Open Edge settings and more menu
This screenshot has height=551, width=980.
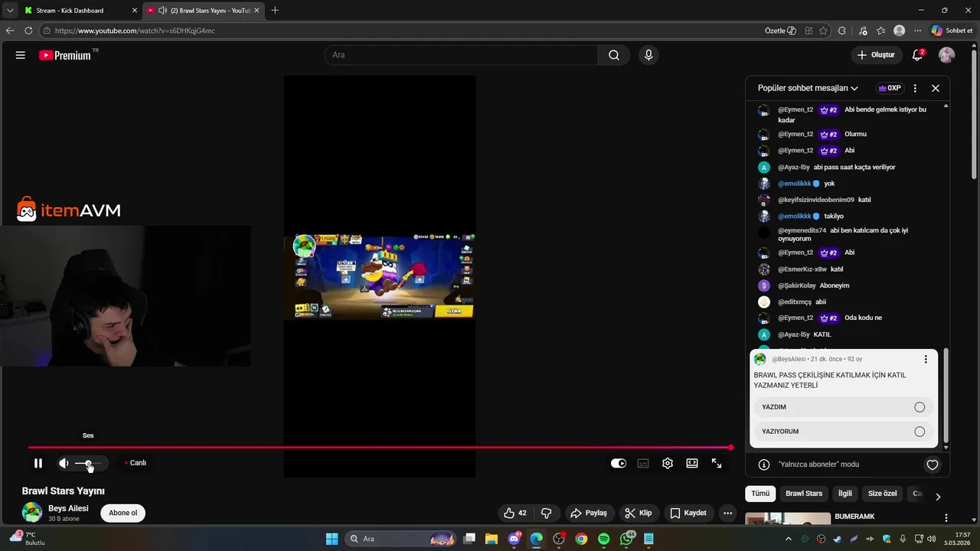click(x=917, y=31)
